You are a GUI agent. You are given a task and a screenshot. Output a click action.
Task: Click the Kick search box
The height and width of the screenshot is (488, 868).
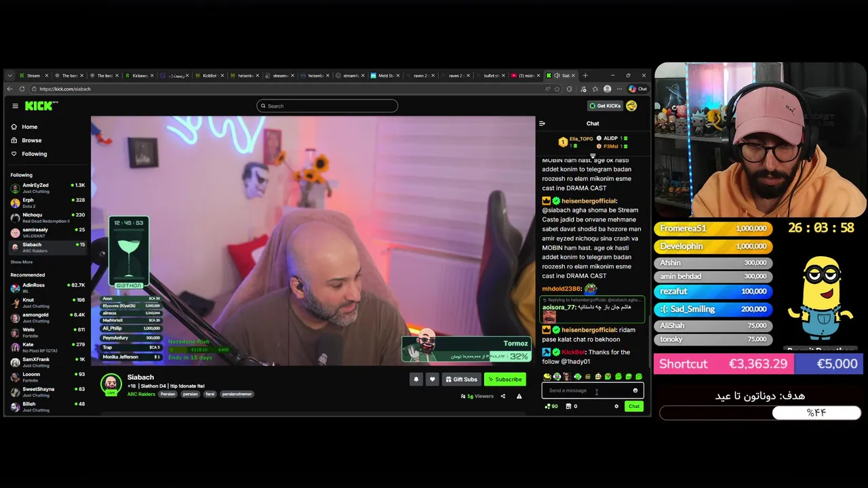coord(327,106)
